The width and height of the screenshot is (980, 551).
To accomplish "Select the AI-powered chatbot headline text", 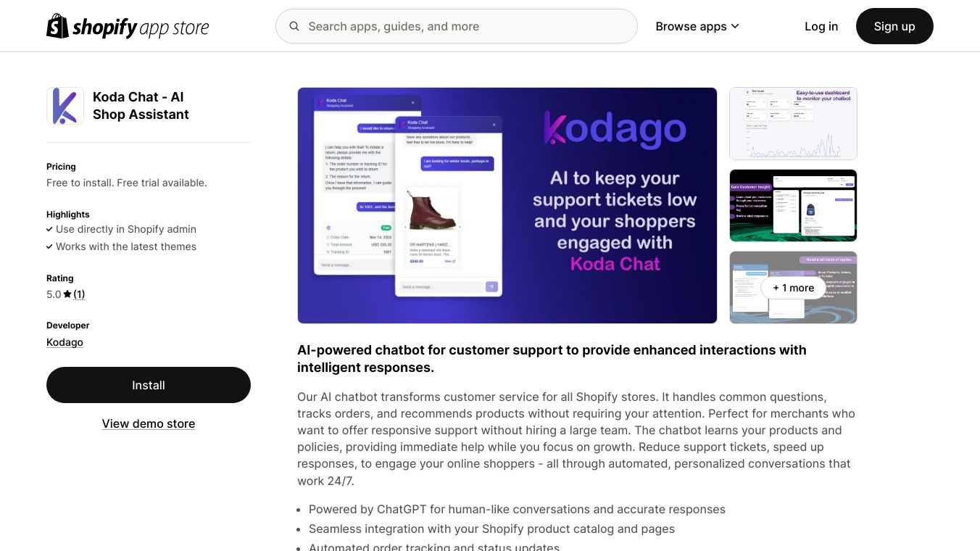I will tap(552, 359).
